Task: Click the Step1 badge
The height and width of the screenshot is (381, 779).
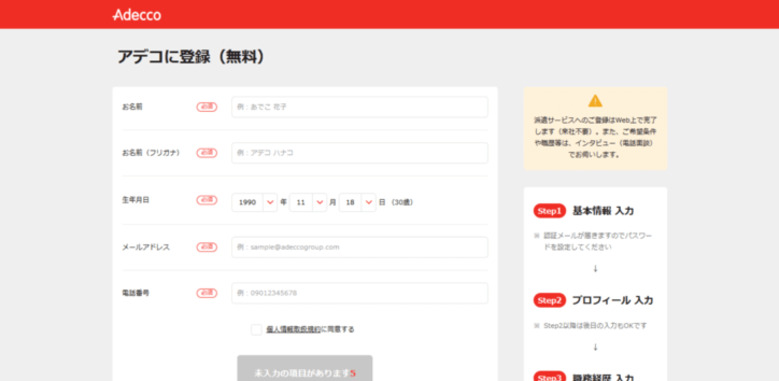Action: pos(549,211)
